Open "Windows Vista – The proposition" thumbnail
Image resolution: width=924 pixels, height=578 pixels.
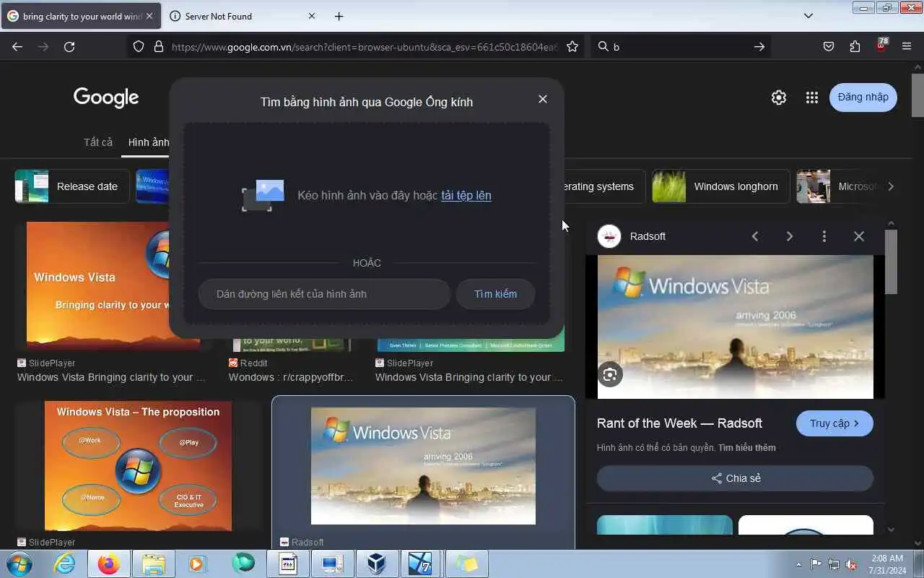[x=138, y=466]
